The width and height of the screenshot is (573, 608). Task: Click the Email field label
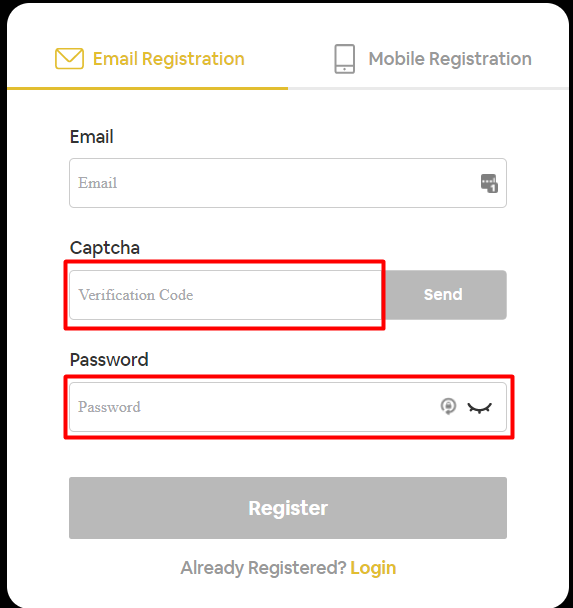(x=91, y=137)
